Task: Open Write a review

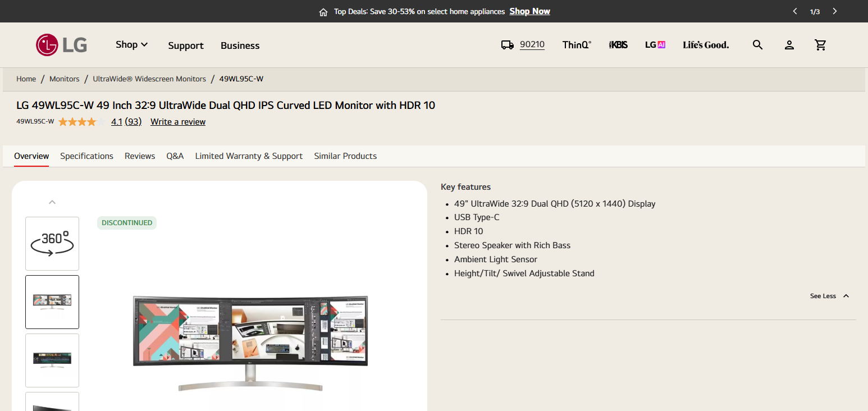Action: coord(177,121)
